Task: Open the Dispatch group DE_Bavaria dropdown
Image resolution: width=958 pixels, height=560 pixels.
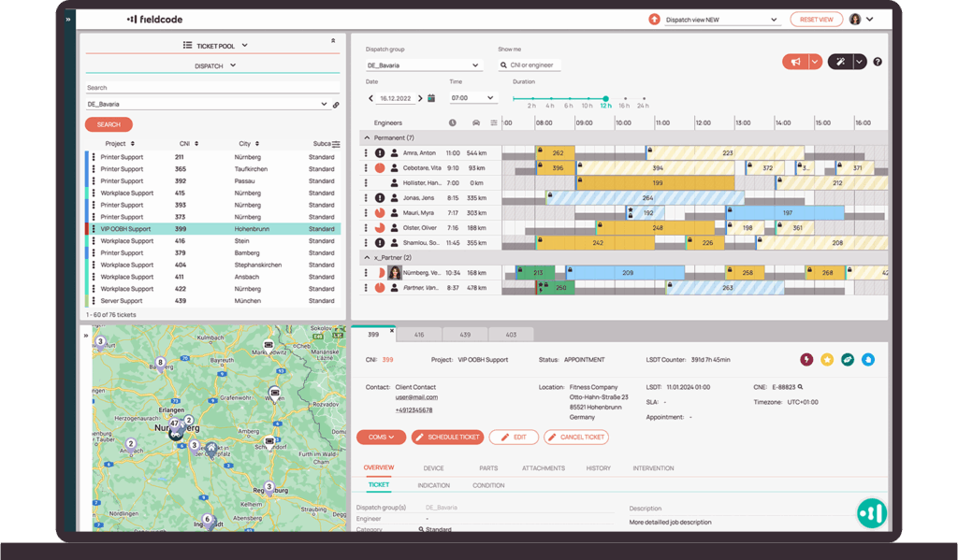Action: pyautogui.click(x=424, y=65)
